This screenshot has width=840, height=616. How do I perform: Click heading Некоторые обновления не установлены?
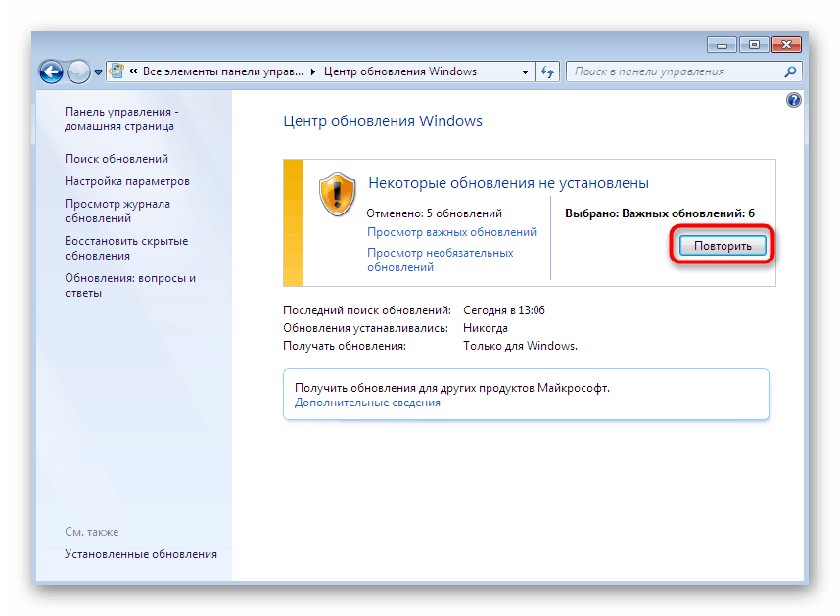[508, 183]
